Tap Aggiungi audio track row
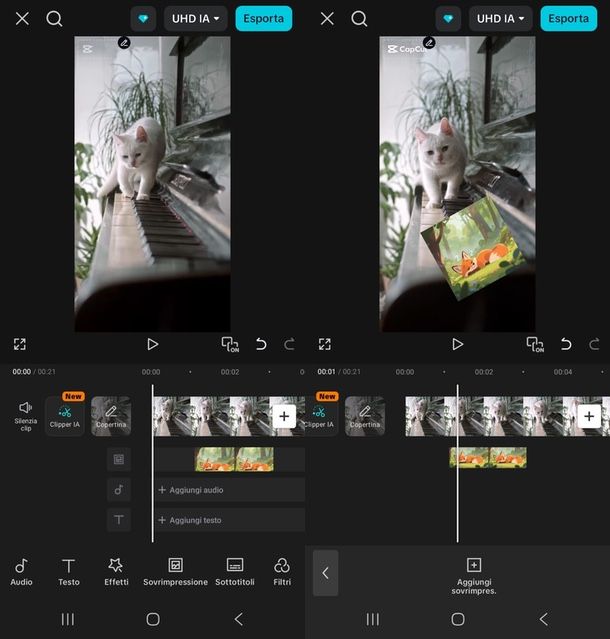Screen dimensions: 610x639 229,490
